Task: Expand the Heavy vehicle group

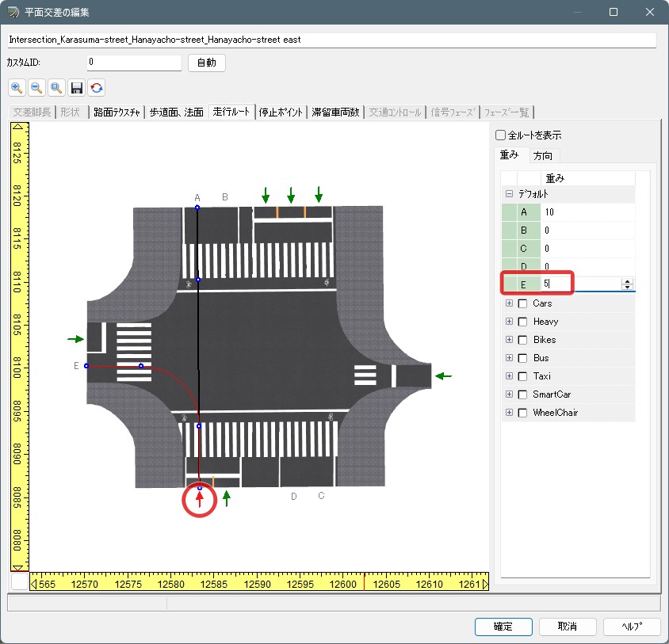Action: point(509,322)
